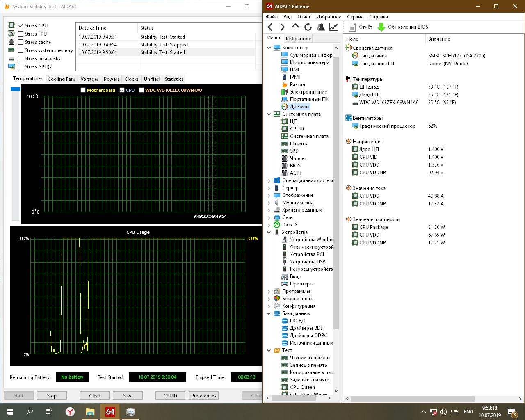Collapse the Компьютер tree node
Screen dimensions: 525x420
tap(269, 48)
